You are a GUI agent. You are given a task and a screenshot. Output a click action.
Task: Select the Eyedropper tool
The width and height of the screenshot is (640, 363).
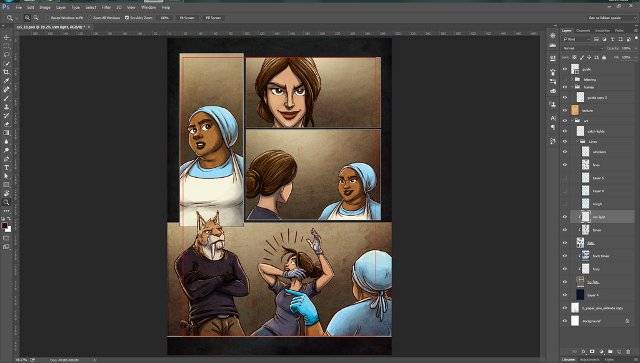[6, 80]
